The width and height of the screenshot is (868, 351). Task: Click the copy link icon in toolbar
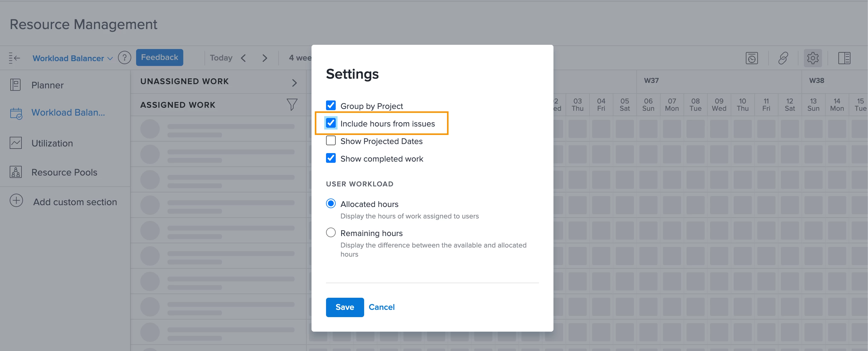(x=783, y=58)
